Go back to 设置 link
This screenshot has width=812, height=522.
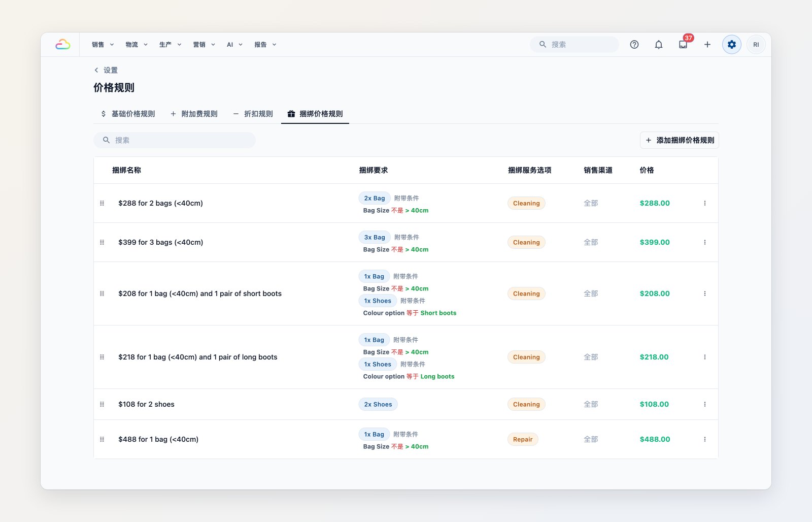(106, 70)
